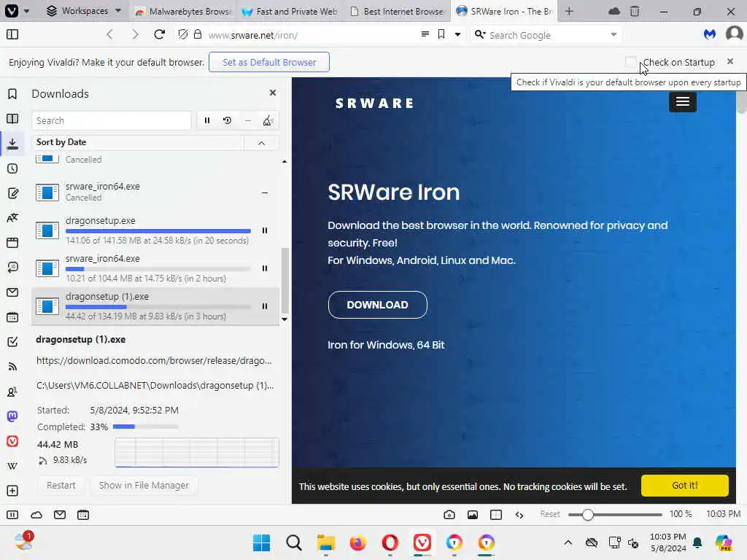Open Windows Start menu
Viewport: 747px width, 560px height.
coord(261,542)
